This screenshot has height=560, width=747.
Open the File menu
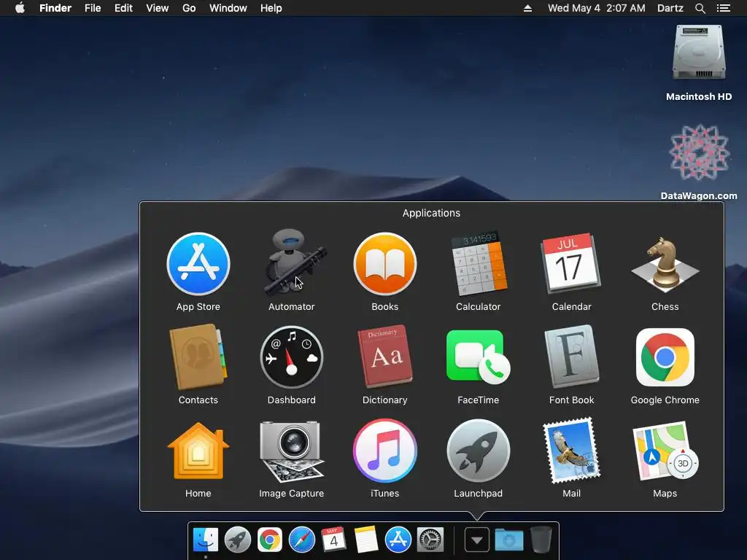[x=93, y=8]
